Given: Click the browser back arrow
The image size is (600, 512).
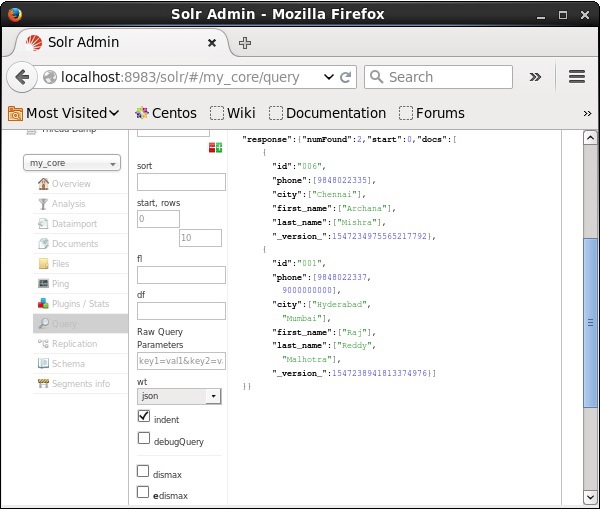Looking at the screenshot, I should tap(24, 77).
